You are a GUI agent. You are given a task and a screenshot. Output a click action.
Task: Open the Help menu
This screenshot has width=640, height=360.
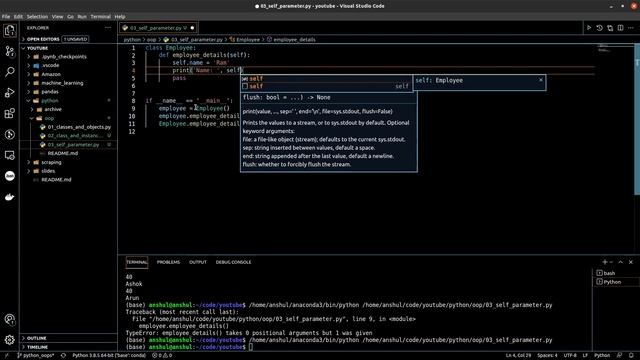[120, 17]
